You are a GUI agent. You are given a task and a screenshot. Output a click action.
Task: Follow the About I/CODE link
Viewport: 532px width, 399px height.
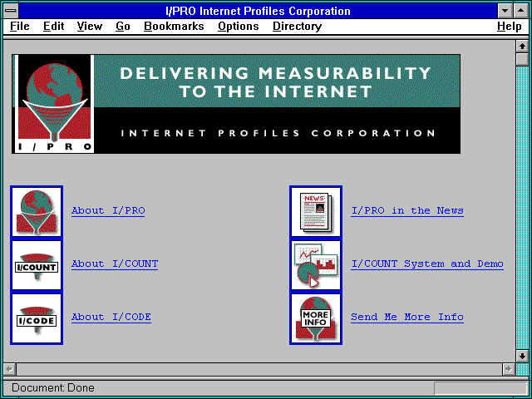pyautogui.click(x=111, y=318)
